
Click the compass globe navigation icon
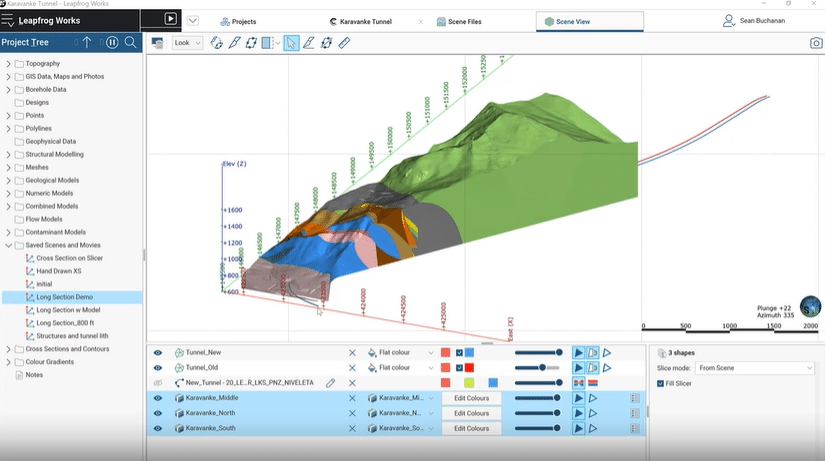coord(810,306)
